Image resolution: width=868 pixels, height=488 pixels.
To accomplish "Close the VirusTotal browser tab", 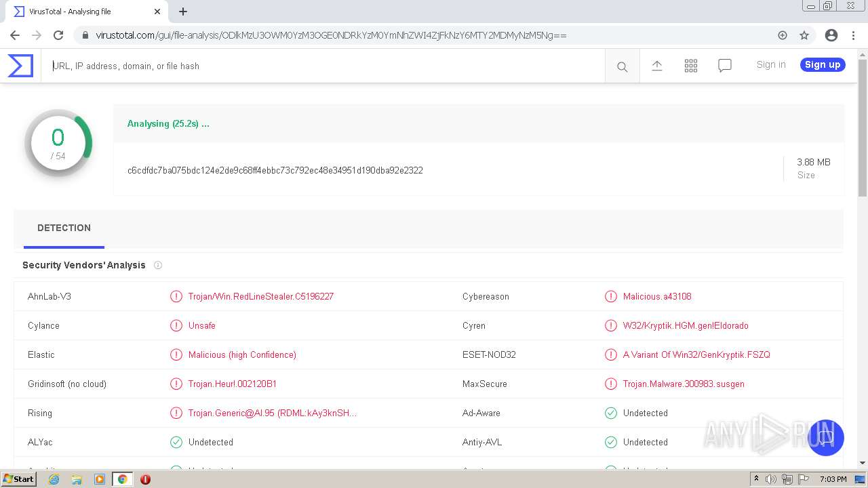I will tap(157, 12).
